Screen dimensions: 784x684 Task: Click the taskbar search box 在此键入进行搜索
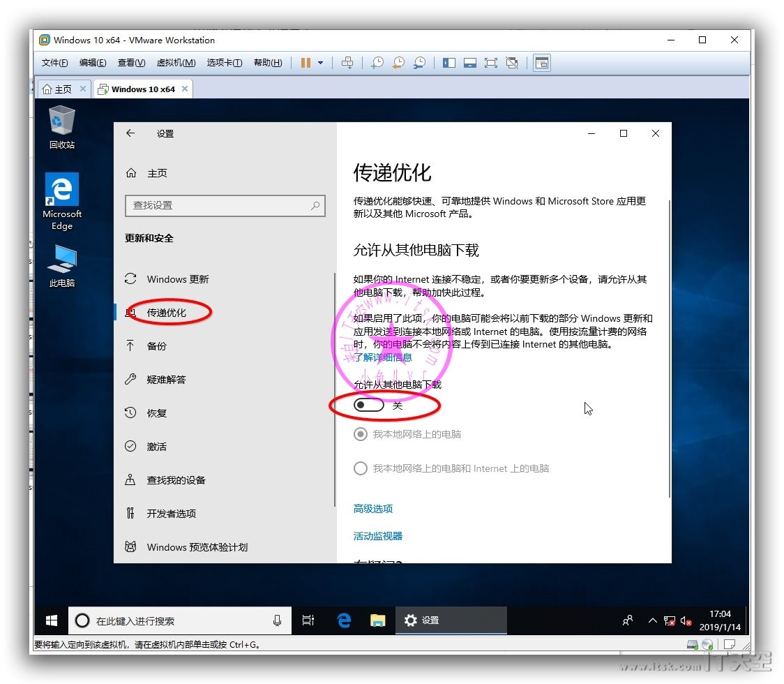click(180, 621)
